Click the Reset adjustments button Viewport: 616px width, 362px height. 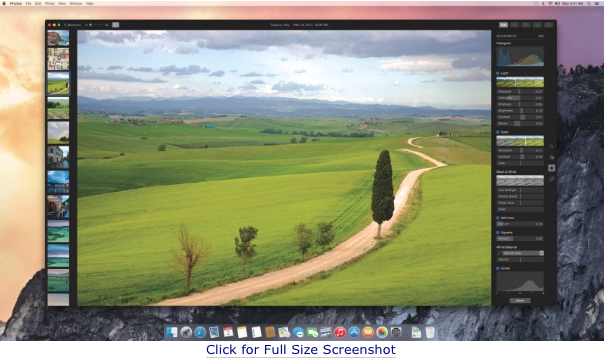(x=520, y=301)
